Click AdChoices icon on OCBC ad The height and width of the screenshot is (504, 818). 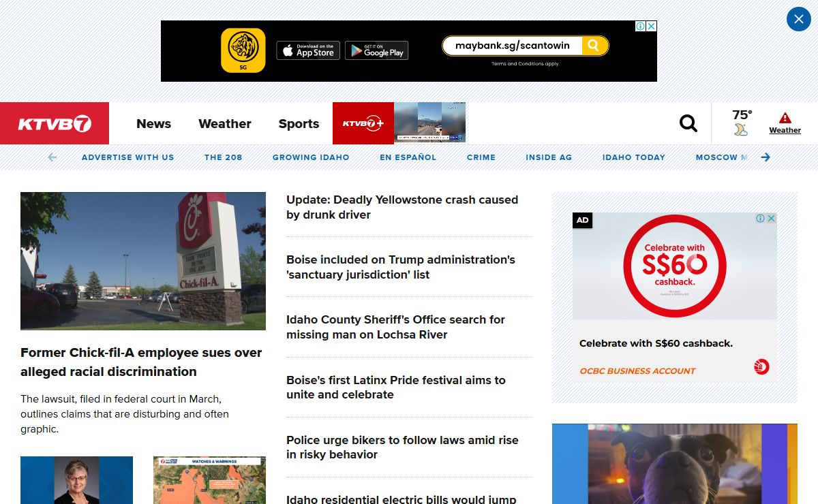tap(760, 219)
